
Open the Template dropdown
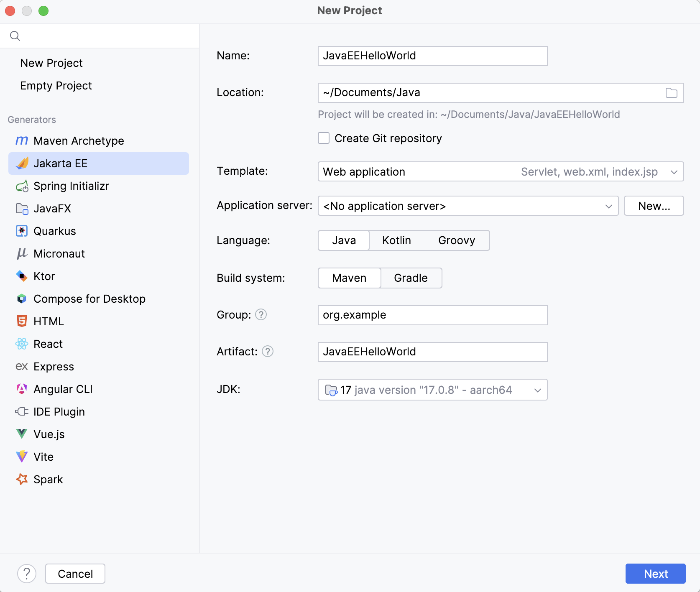coord(501,171)
